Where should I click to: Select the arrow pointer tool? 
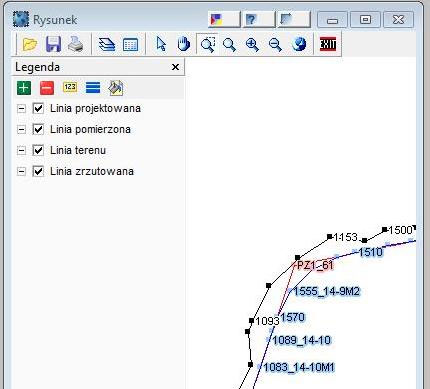(161, 44)
